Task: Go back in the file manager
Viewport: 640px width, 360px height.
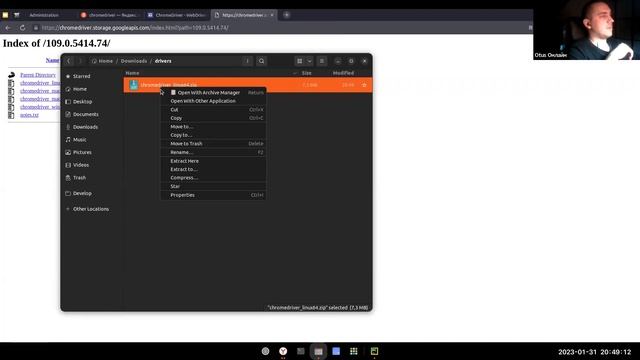Action: pyautogui.click(x=69, y=61)
